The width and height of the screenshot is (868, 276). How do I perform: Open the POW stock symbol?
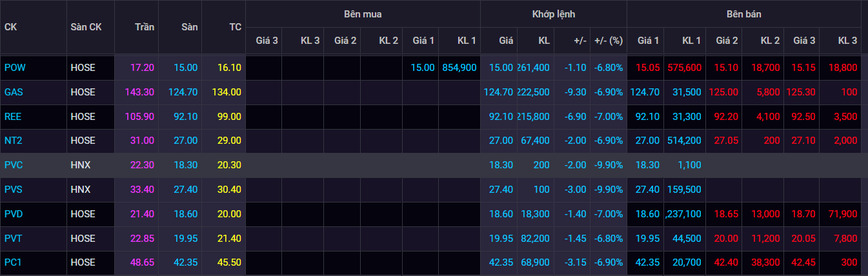(x=15, y=68)
